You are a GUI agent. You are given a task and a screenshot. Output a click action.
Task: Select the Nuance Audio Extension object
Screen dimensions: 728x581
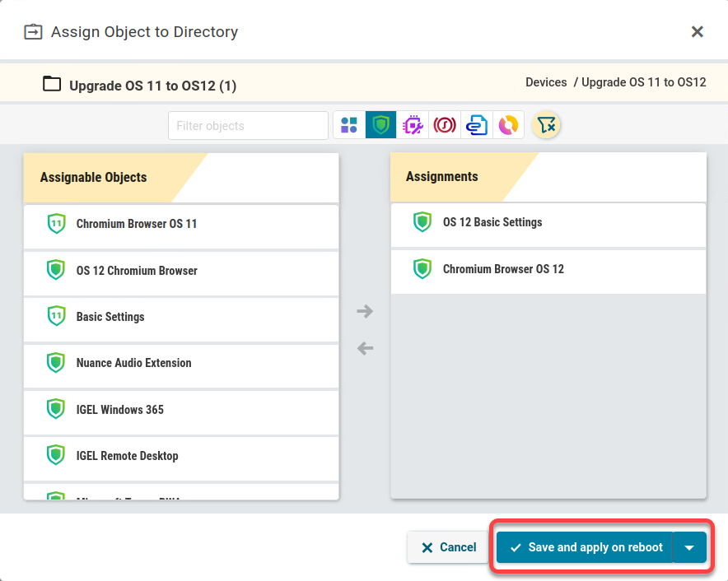tap(133, 363)
